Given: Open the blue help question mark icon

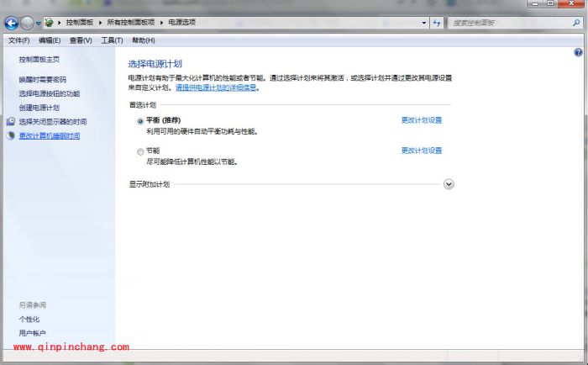Looking at the screenshot, I should click(578, 53).
